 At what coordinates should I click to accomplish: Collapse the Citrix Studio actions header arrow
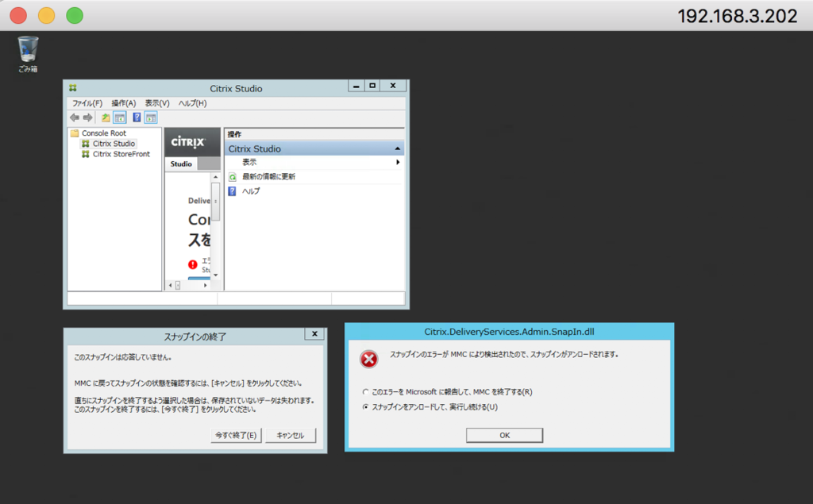coord(397,148)
